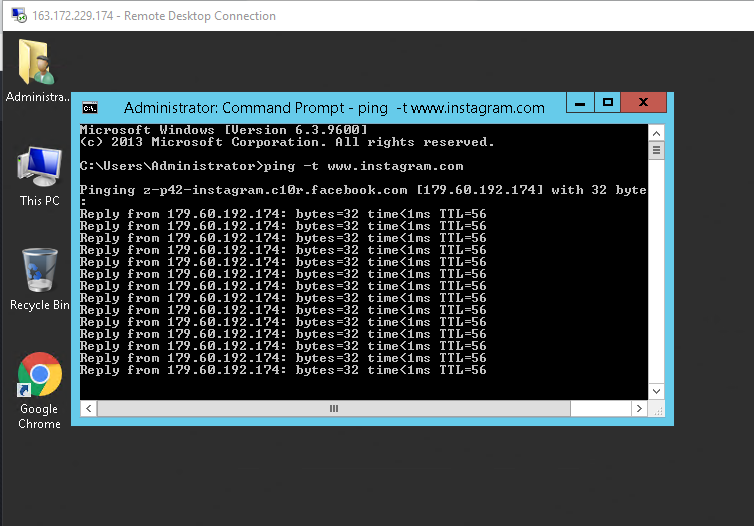
Task: Click the '(c) 2013 Microsoft Corporation' line
Action: pos(287,142)
